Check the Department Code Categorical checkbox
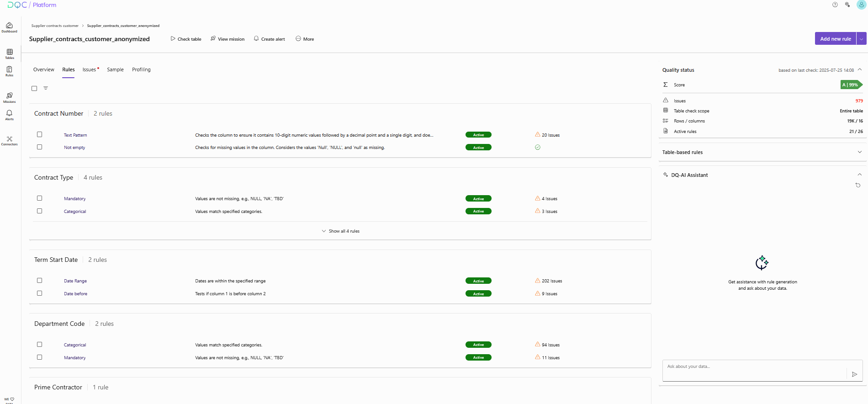This screenshot has width=868, height=404. pos(40,345)
